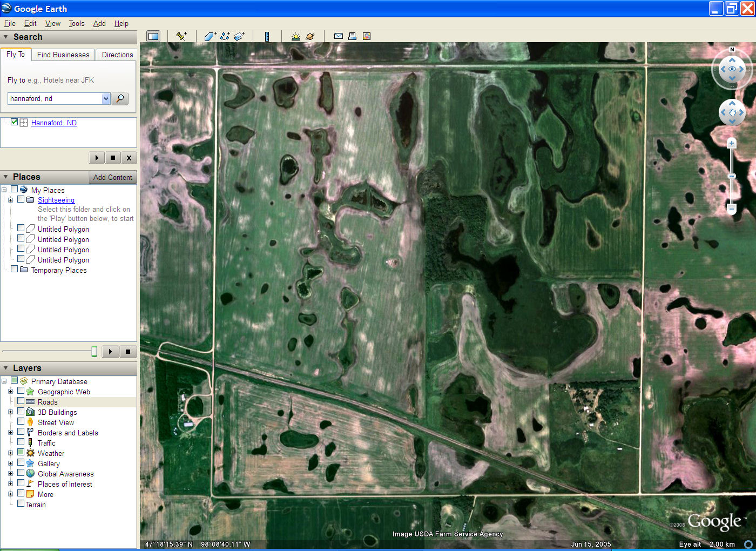Image resolution: width=756 pixels, height=551 pixels.
Task: Click the magnifying glass search button
Action: [x=120, y=98]
